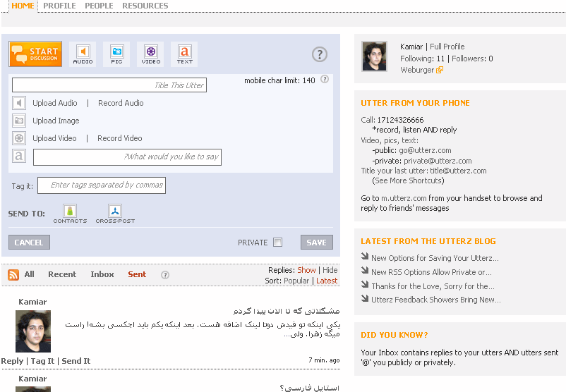
Task: Click Kamiar's avatar on the first utter
Action: click(x=33, y=331)
